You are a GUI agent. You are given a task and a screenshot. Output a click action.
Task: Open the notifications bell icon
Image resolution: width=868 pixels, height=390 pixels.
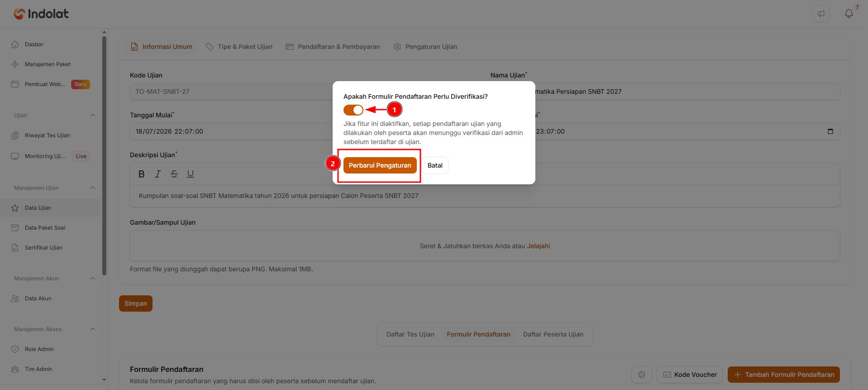pos(849,14)
